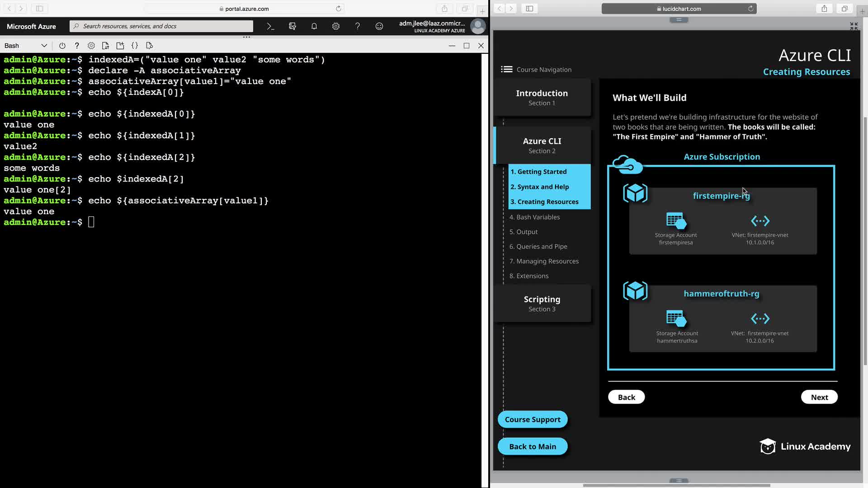Open Cloud Shell help question mark

coord(77,46)
